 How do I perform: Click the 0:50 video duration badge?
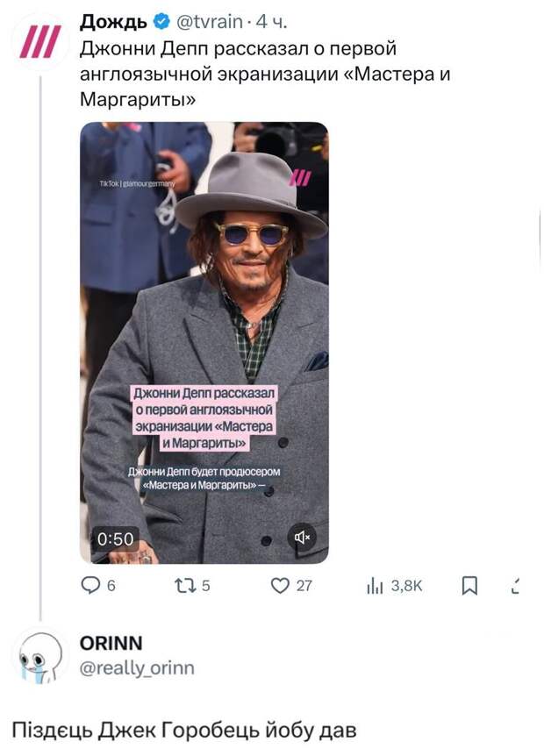point(114,538)
